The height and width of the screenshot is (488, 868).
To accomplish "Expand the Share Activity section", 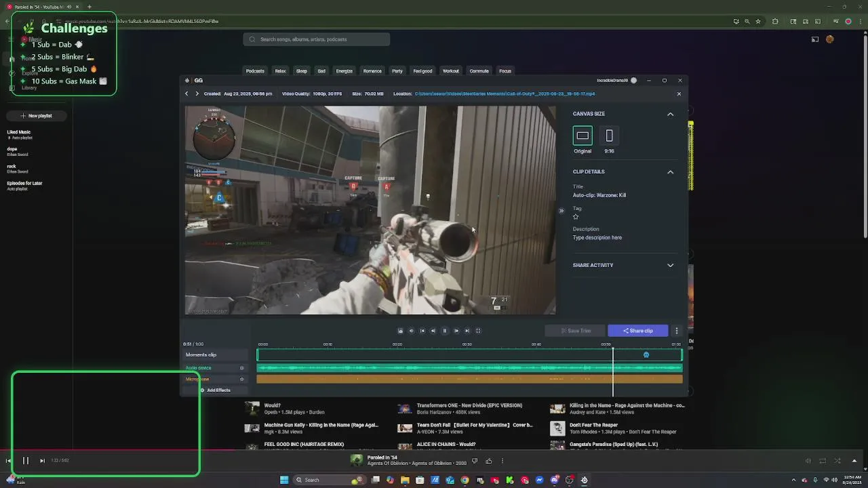I will [670, 265].
